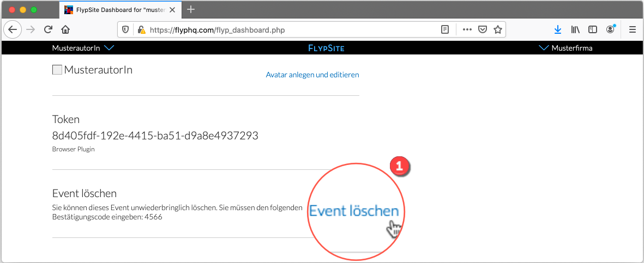Select the FlypSite Dashboard tab
The width and height of the screenshot is (644, 263).
[120, 9]
